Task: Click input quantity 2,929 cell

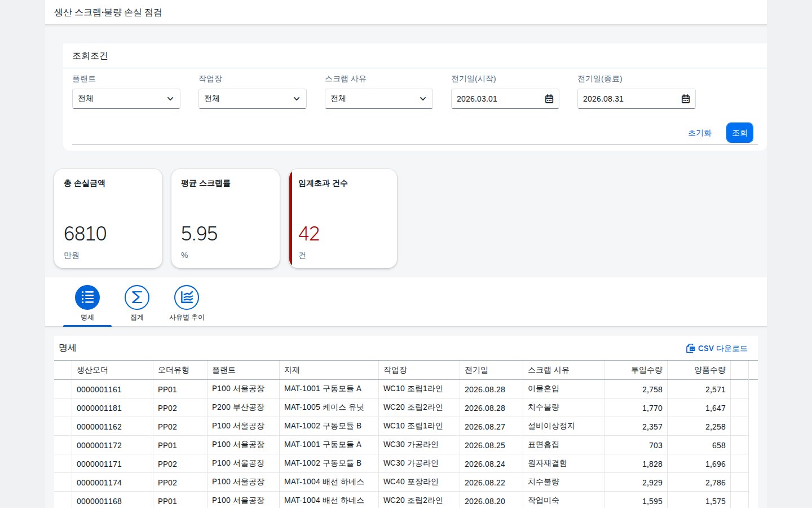Action: (x=636, y=482)
